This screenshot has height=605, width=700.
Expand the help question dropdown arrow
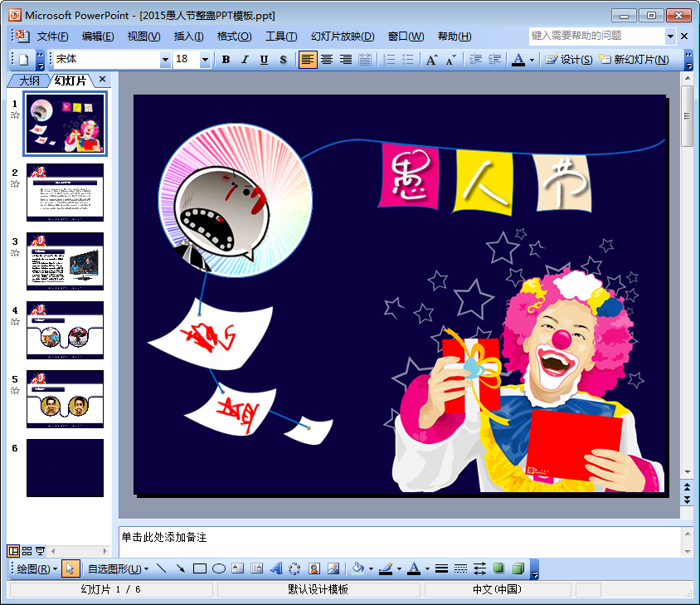point(670,37)
